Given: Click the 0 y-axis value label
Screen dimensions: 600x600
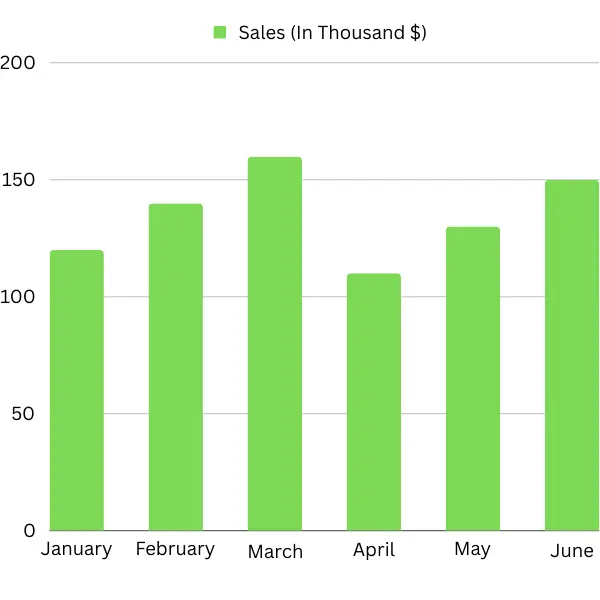Looking at the screenshot, I should pos(29,531).
